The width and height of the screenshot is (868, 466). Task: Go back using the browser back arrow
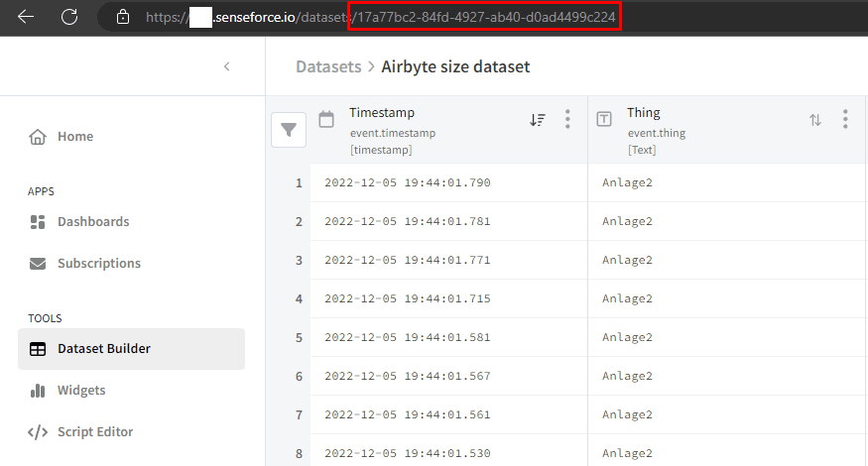pos(26,17)
